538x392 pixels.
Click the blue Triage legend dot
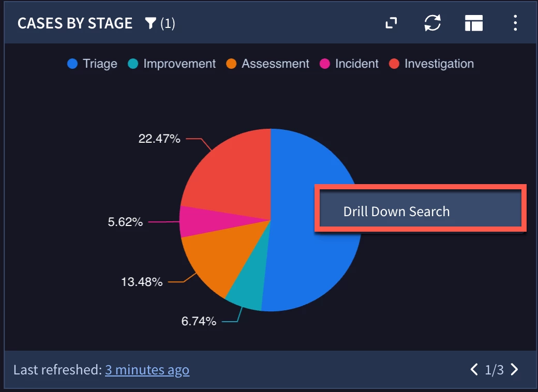(x=72, y=64)
